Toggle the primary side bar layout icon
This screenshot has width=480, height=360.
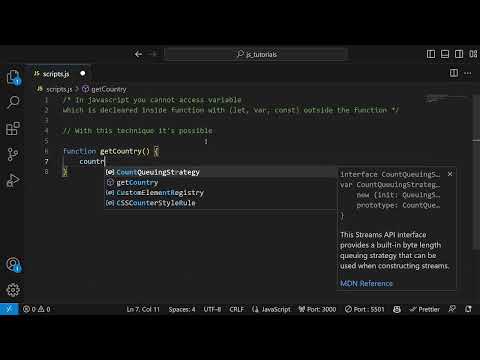click(431, 54)
